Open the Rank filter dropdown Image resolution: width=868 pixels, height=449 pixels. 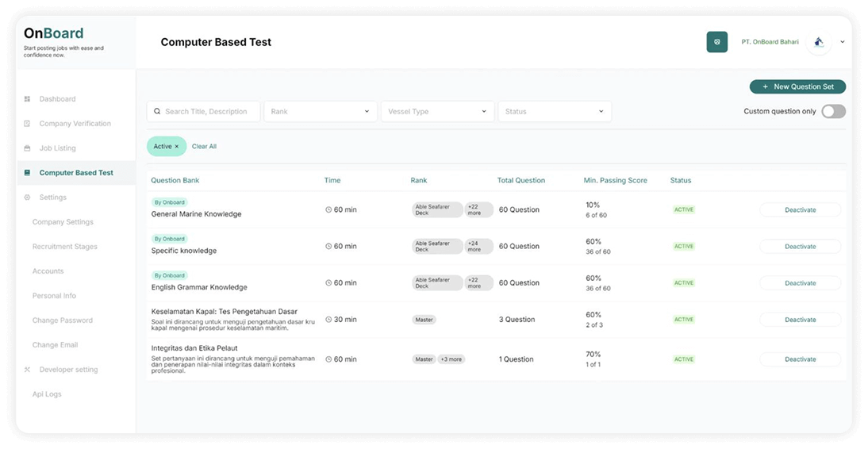point(321,112)
